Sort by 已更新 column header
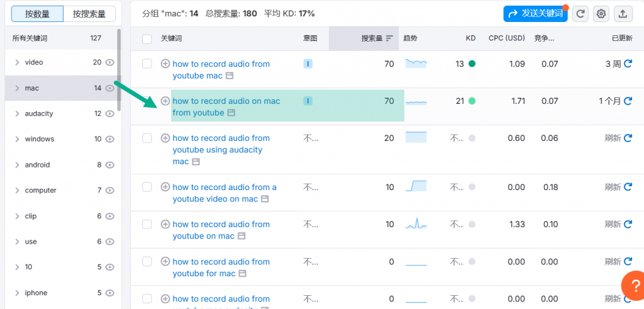This screenshot has height=309, width=644. pyautogui.click(x=622, y=38)
